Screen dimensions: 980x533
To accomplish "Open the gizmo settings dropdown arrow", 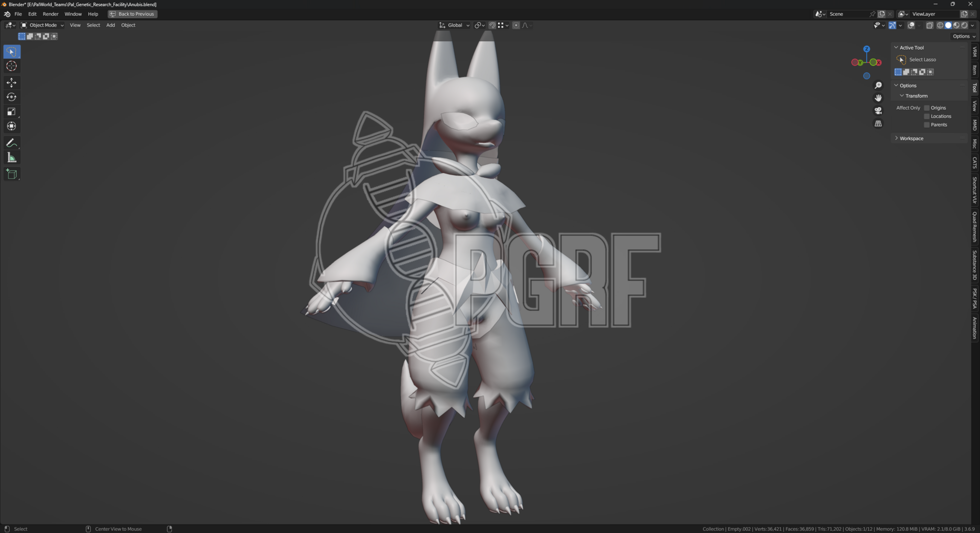I will [x=900, y=25].
